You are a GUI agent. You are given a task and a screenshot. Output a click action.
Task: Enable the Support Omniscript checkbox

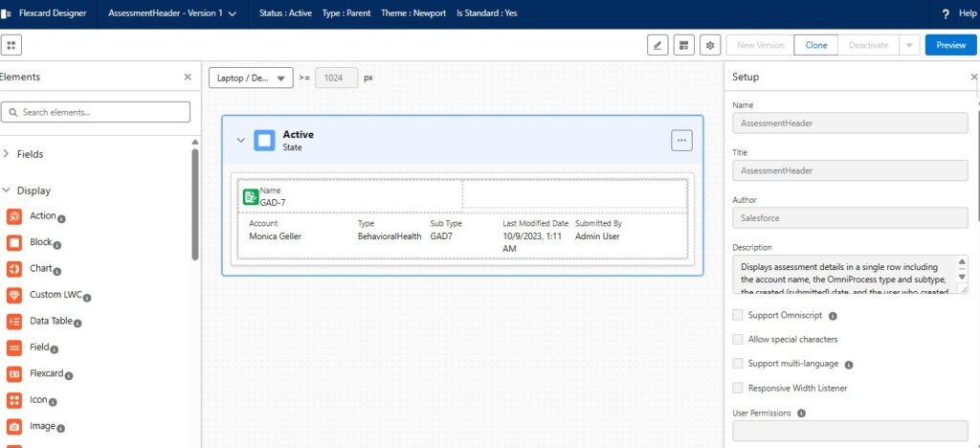coord(737,315)
